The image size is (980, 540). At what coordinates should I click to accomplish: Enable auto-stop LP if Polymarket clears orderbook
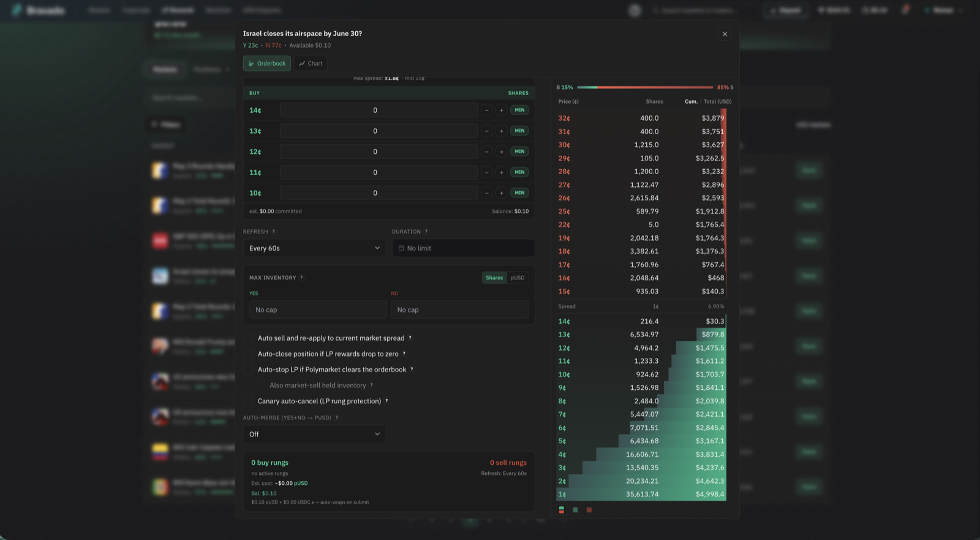click(x=248, y=370)
